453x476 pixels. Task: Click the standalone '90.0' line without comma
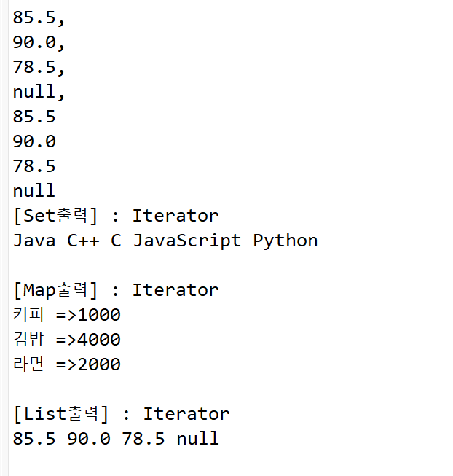tap(34, 141)
